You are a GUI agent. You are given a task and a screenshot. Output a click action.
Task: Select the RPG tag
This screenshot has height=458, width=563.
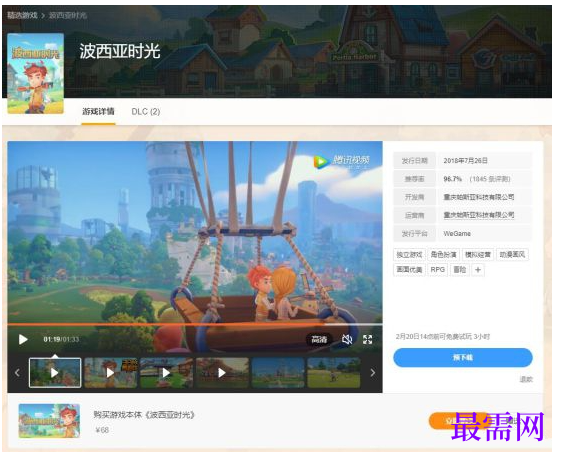click(x=437, y=270)
